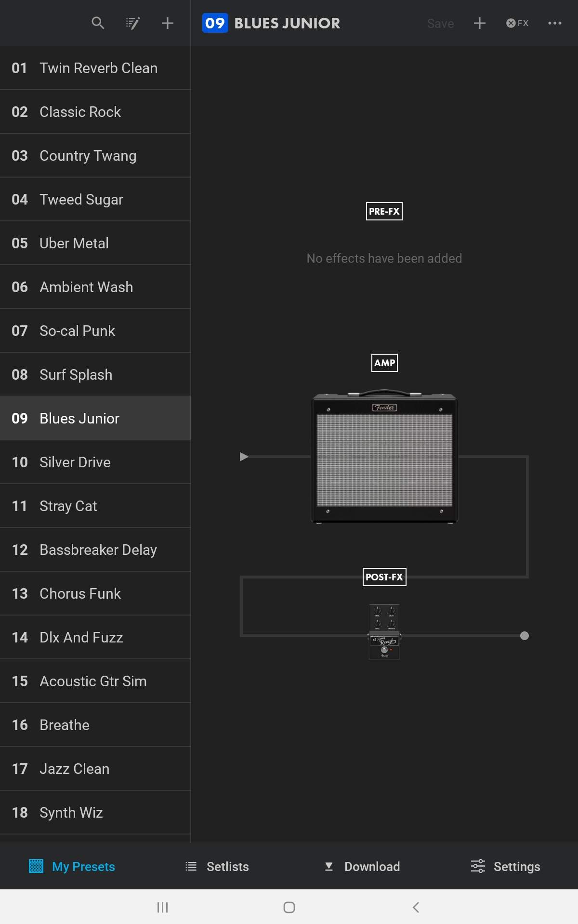
Task: Open the three-dot more options menu
Action: point(555,23)
